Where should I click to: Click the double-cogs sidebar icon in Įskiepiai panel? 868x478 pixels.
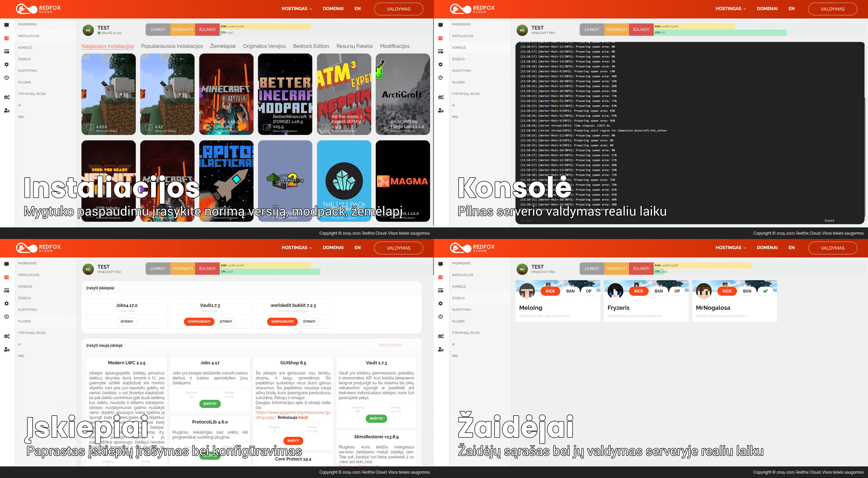click(x=7, y=336)
